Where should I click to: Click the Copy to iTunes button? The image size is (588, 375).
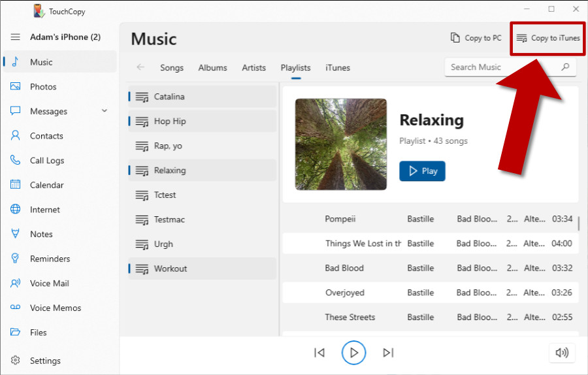(x=548, y=38)
